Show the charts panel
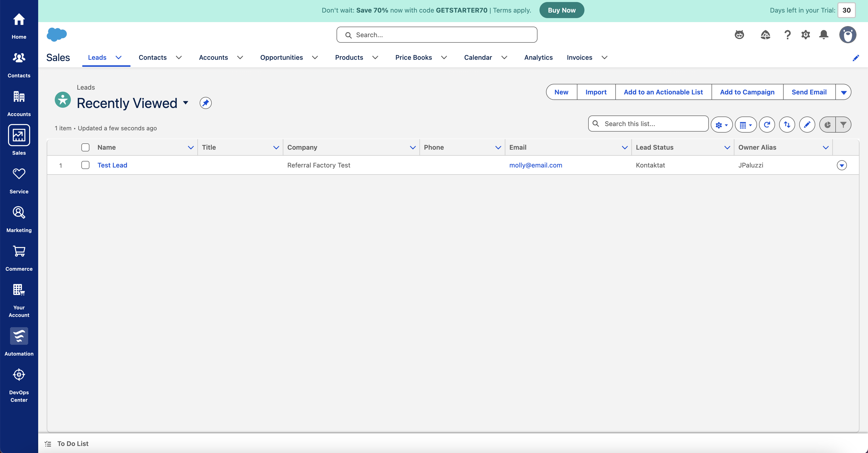Screen dimensions: 868x453 coord(827,125)
